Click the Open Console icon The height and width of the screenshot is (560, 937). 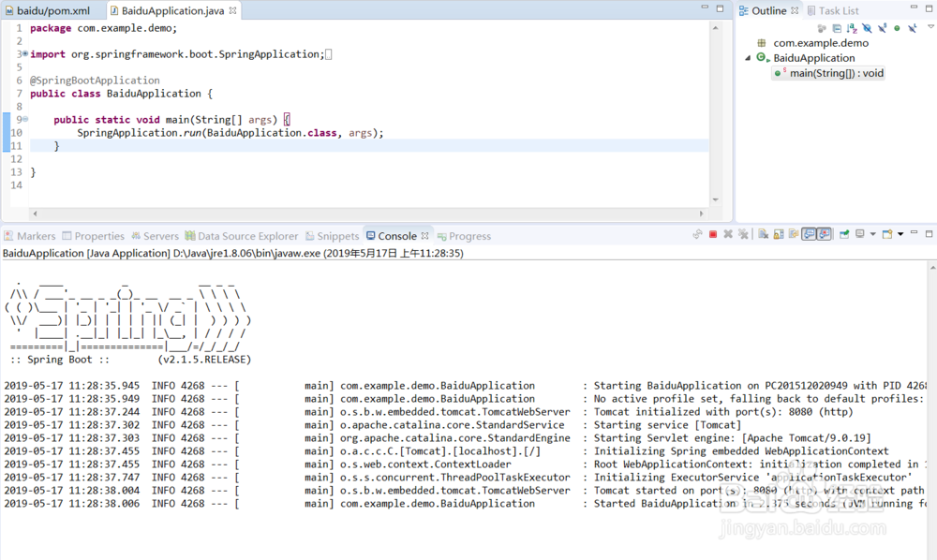pos(887,234)
